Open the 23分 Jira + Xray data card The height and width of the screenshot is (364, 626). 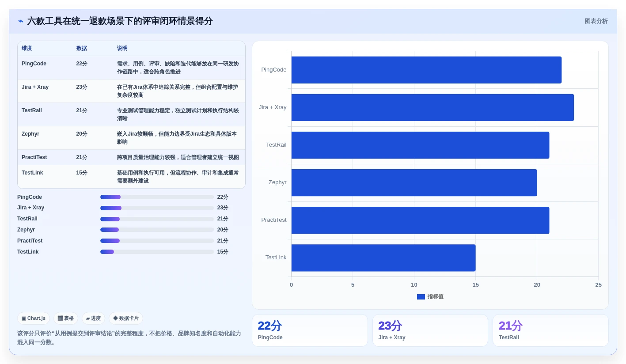(430, 330)
